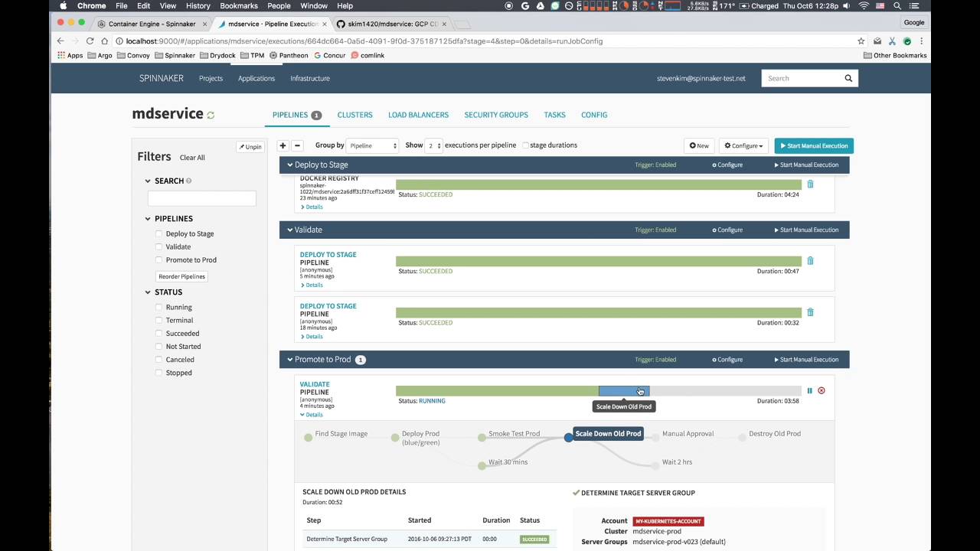Collapse the STATUS filter section
This screenshot has height=551, width=980.
tap(148, 292)
